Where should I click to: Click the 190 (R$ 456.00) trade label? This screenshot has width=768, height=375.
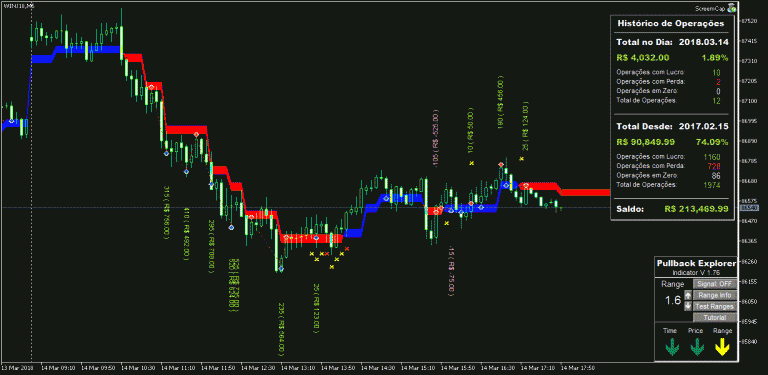coord(500,103)
